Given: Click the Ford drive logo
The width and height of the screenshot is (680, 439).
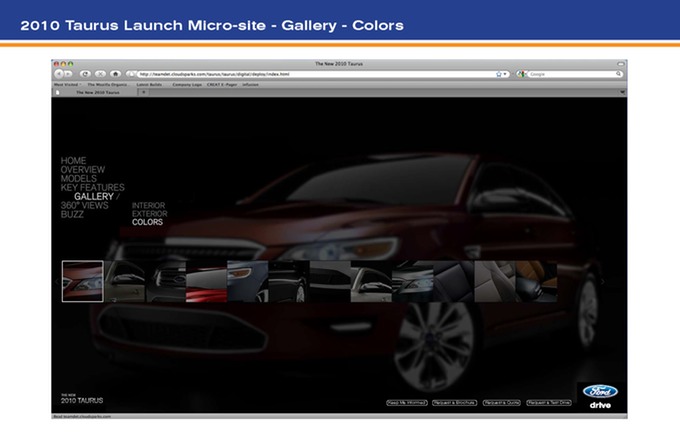Looking at the screenshot, I should click(600, 397).
